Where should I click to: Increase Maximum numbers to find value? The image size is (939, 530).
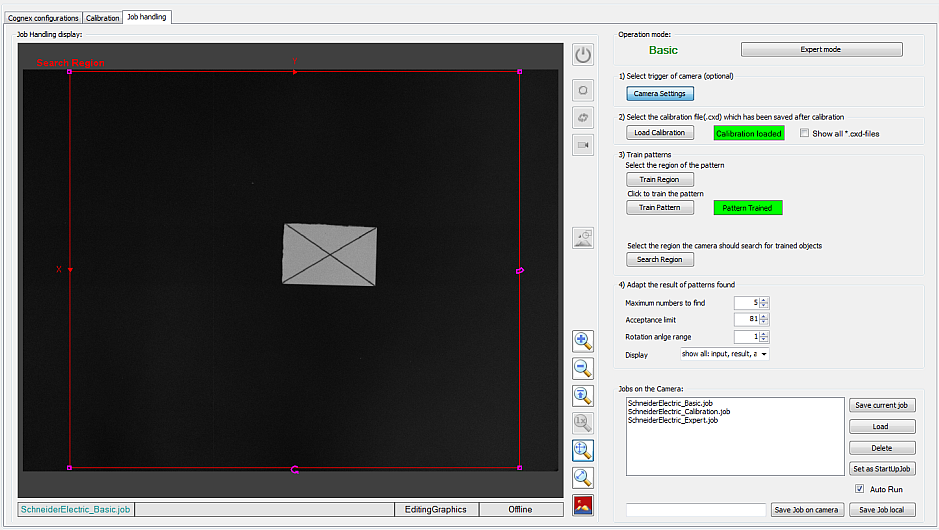click(x=764, y=300)
